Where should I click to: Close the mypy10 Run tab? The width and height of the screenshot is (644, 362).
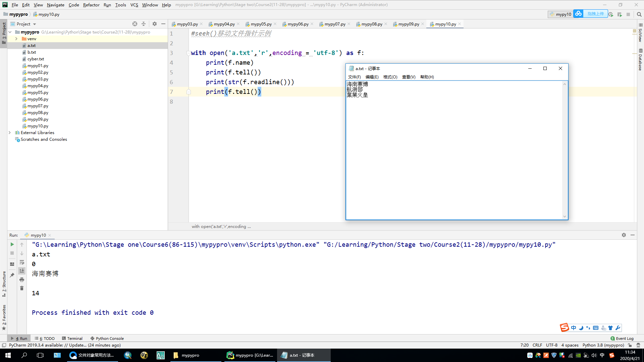tap(50, 235)
